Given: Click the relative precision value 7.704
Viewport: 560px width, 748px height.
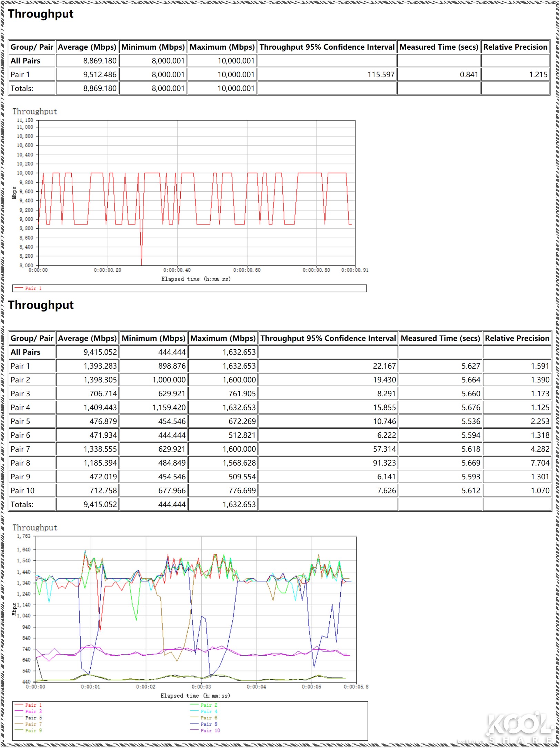Looking at the screenshot, I should pyautogui.click(x=540, y=463).
